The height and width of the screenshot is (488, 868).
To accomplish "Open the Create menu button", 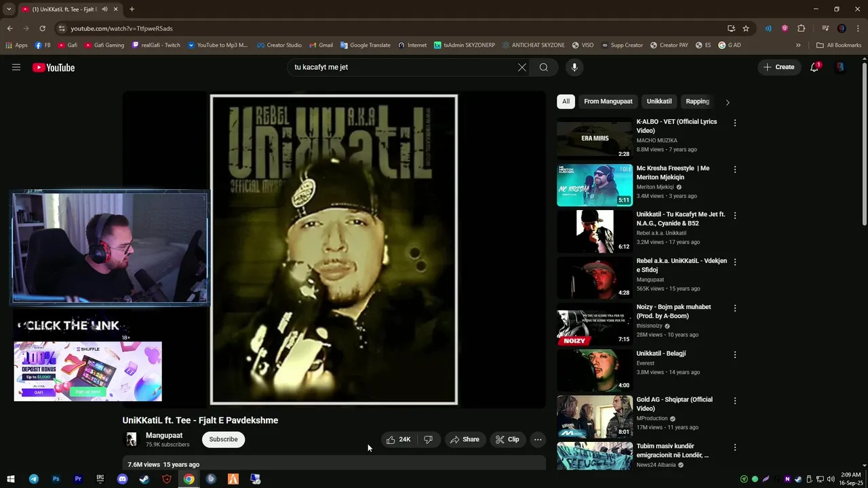I will click(778, 67).
